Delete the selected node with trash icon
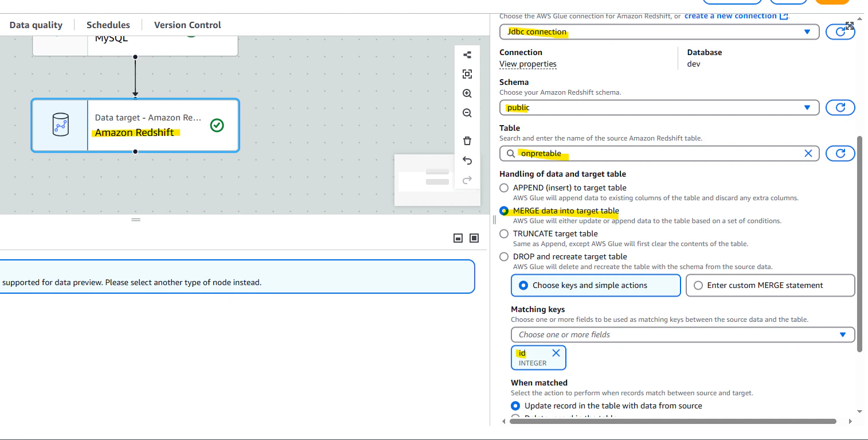Screen dimensions: 868x440 pos(467,141)
